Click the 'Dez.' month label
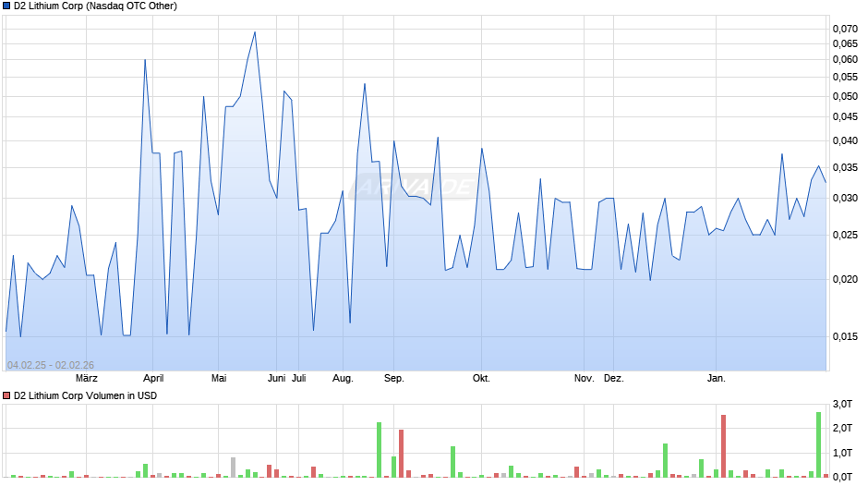This screenshot has height=486, width=868. click(x=613, y=379)
